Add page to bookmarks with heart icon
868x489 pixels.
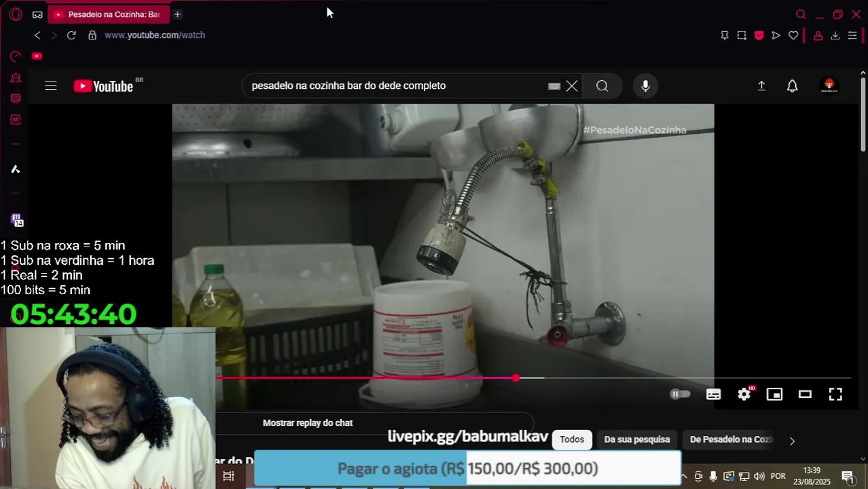(793, 35)
